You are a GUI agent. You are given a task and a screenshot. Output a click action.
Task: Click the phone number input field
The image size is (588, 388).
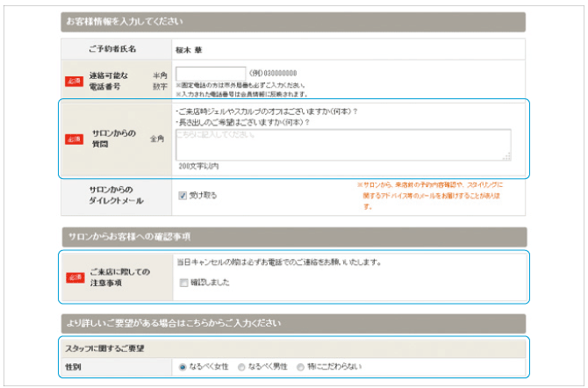[x=211, y=74]
